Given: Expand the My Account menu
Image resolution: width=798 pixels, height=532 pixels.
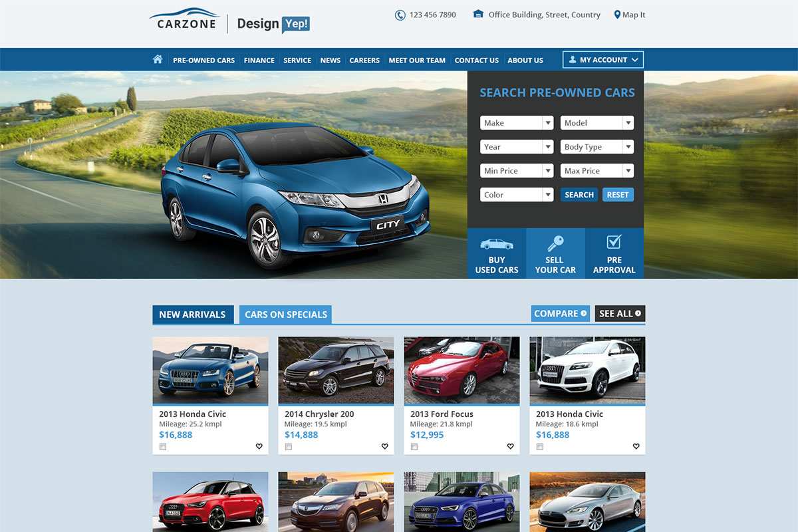Looking at the screenshot, I should tap(603, 60).
